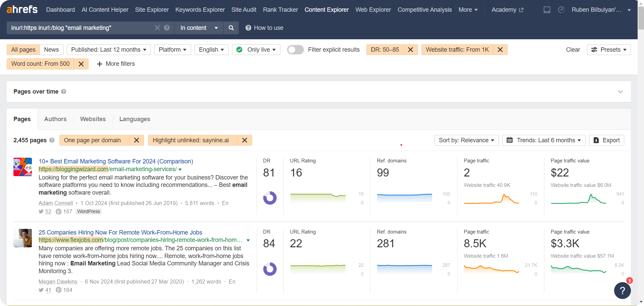This screenshot has width=644, height=306.
Task: Clear the search query using the X icon
Action: [157, 28]
